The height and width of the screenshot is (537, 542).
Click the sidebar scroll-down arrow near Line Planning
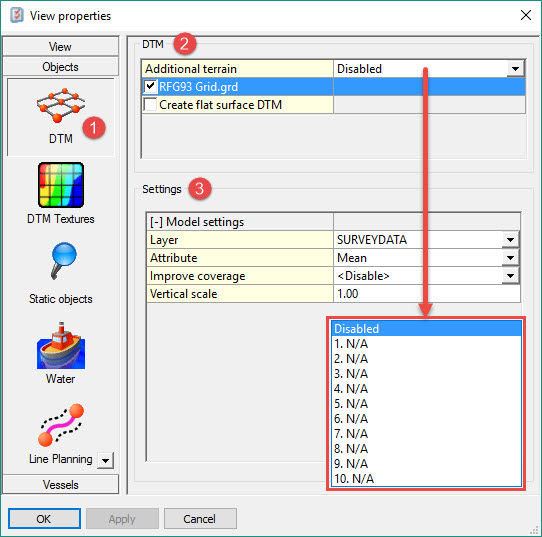coord(105,460)
